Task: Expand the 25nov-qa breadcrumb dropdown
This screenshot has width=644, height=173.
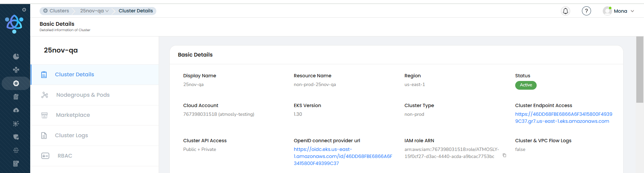Action: click(94, 11)
